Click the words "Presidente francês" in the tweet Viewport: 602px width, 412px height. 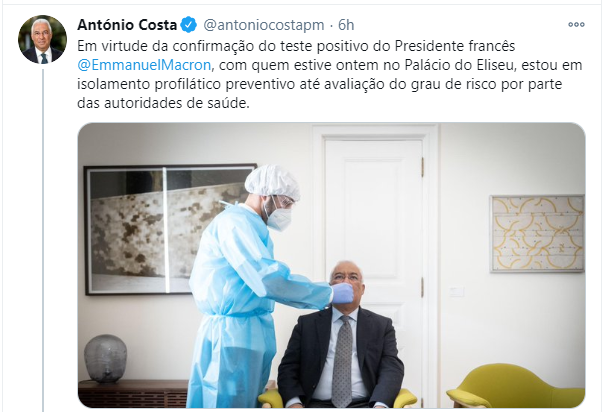pyautogui.click(x=455, y=46)
